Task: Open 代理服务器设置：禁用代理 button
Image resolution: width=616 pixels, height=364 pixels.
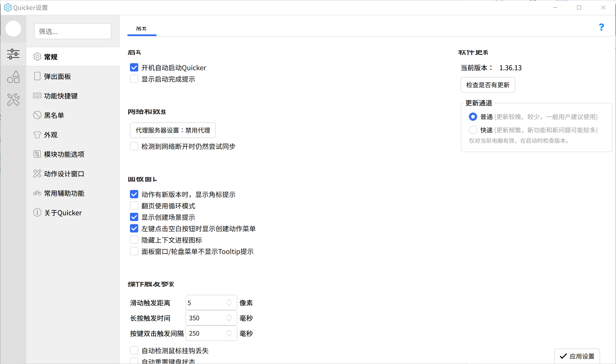Action: 173,130
